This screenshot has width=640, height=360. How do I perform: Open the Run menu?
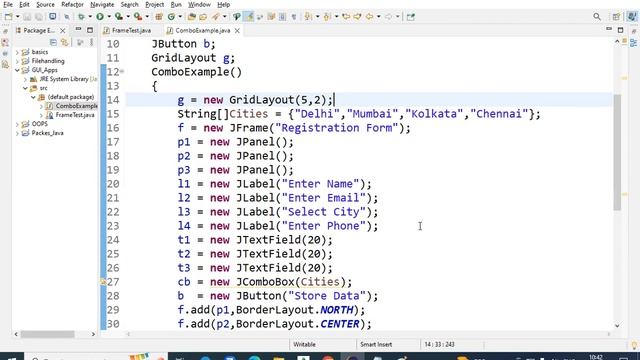[x=176, y=4]
